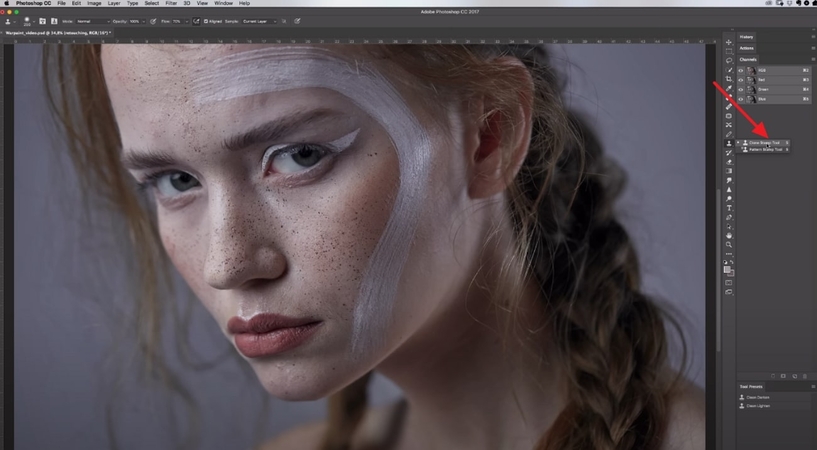Toggle visibility of the Red channel
Screen dimensions: 817x450
point(740,80)
